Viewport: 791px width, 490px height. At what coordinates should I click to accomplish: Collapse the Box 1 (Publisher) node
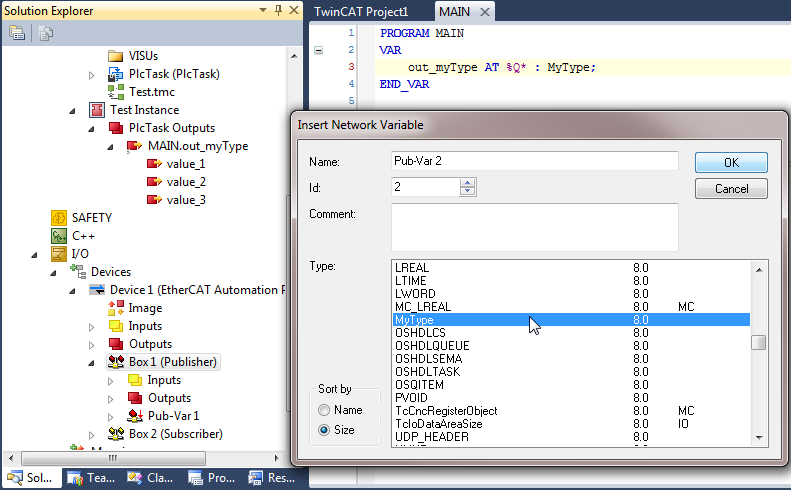point(91,363)
